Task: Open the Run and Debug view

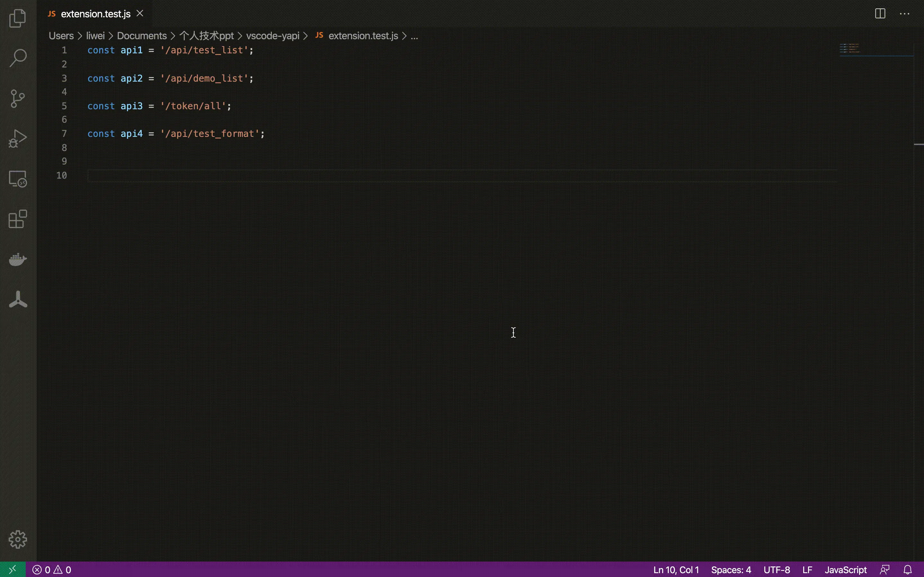Action: point(18,138)
